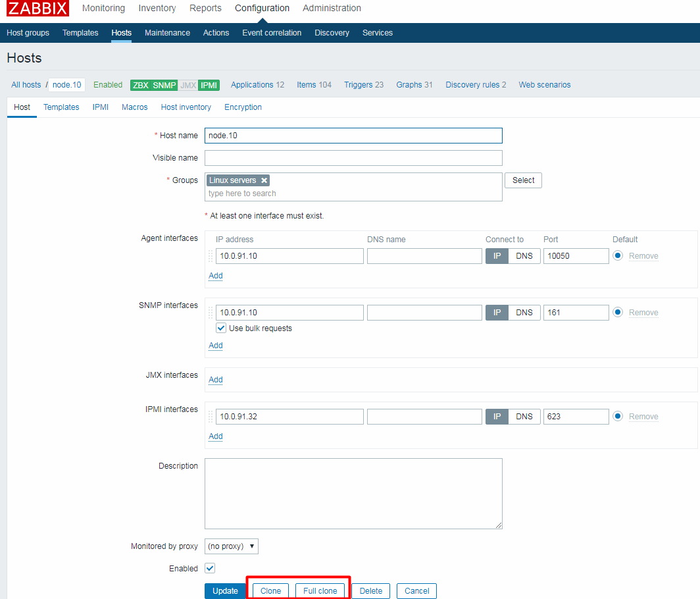Grab the IPMI interface drag handle
The width and height of the screenshot is (700, 599).
(211, 417)
